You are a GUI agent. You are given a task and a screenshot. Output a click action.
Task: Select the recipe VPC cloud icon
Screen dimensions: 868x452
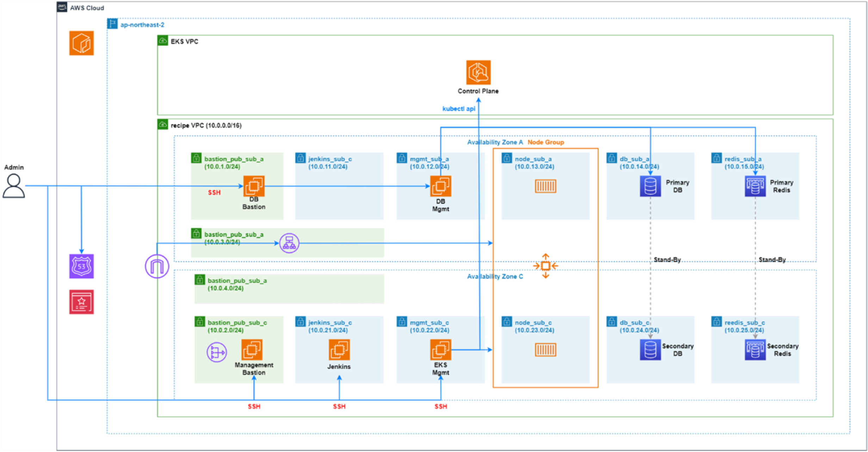(163, 124)
